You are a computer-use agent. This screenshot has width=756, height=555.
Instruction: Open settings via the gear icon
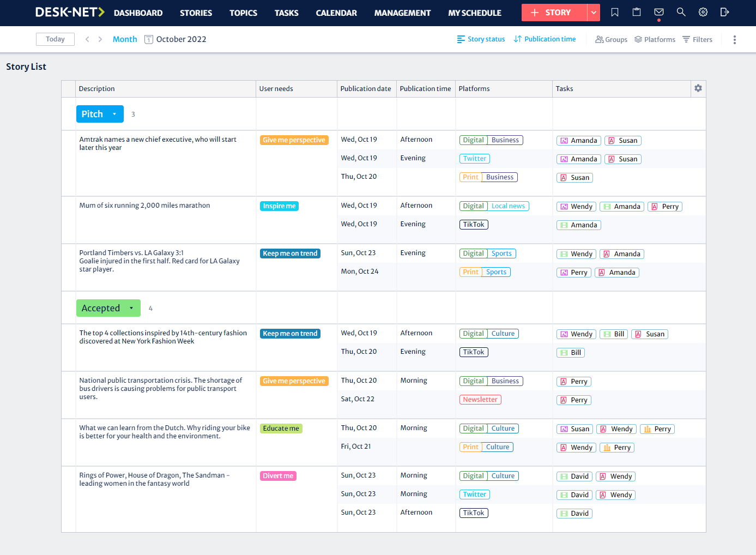coord(703,11)
